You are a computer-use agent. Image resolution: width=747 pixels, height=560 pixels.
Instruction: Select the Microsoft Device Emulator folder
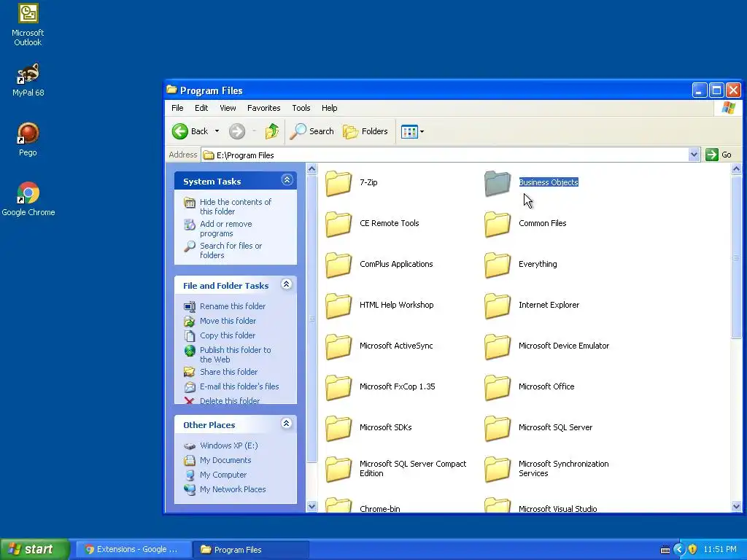[x=547, y=346]
